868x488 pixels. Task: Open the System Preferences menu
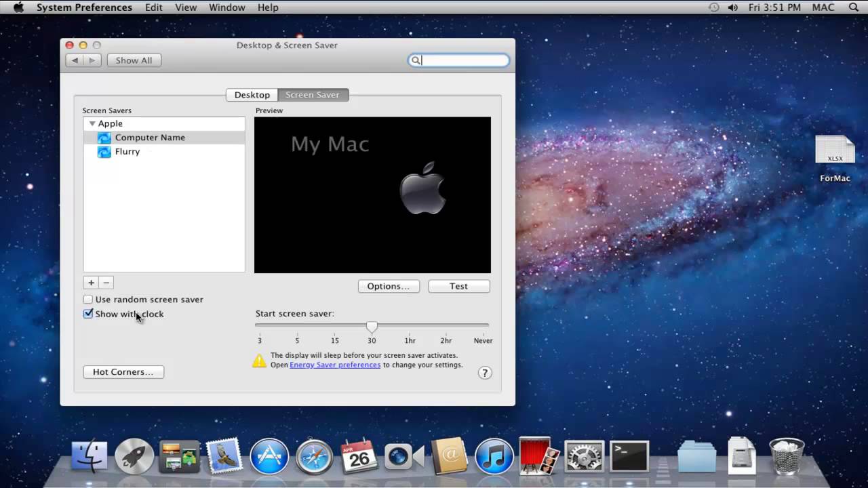pyautogui.click(x=84, y=7)
